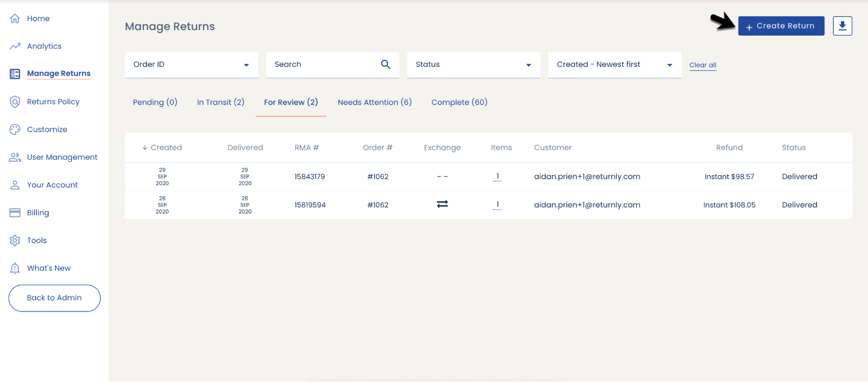
Task: Click the Order # column header
Action: [378, 148]
